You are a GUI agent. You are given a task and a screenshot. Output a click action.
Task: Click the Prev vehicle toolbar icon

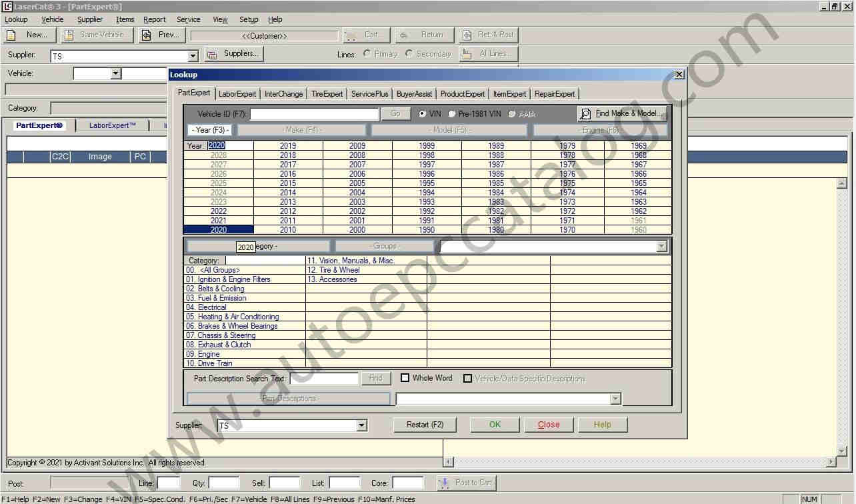[146, 35]
